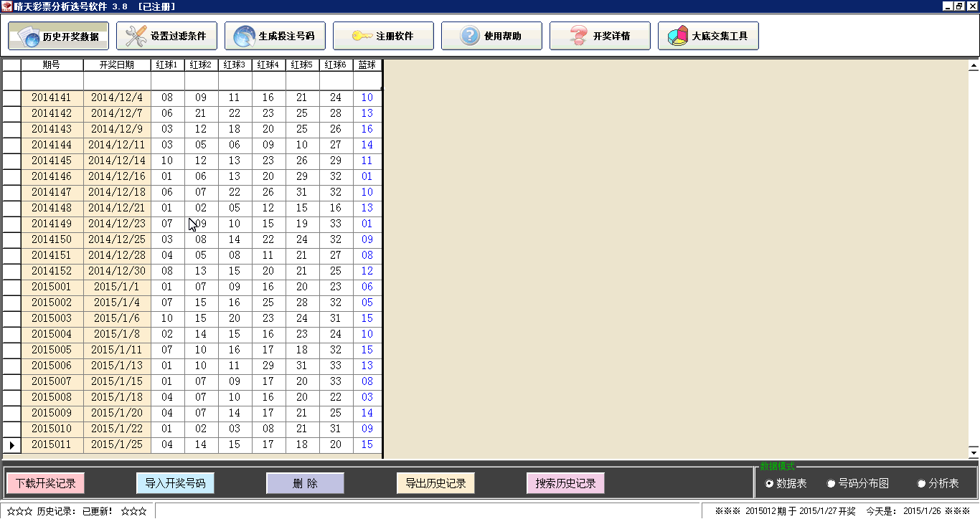Click the row selector for 2015011

click(x=11, y=445)
